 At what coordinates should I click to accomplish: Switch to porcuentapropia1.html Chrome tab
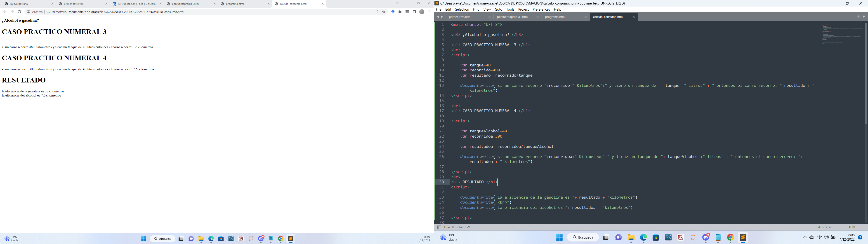tap(191, 4)
